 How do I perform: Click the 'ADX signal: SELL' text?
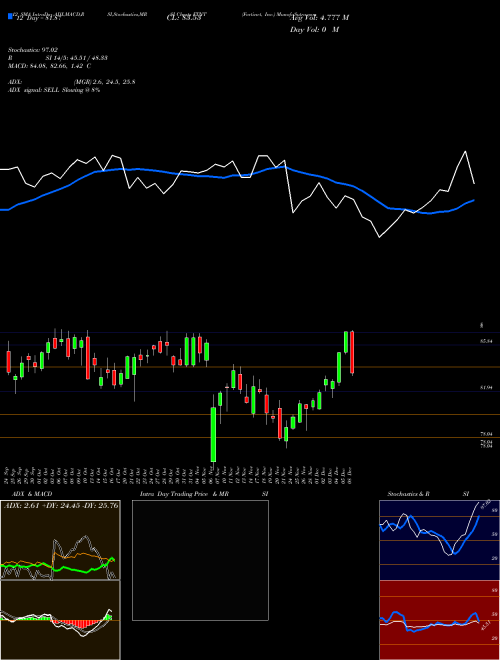pos(34,90)
